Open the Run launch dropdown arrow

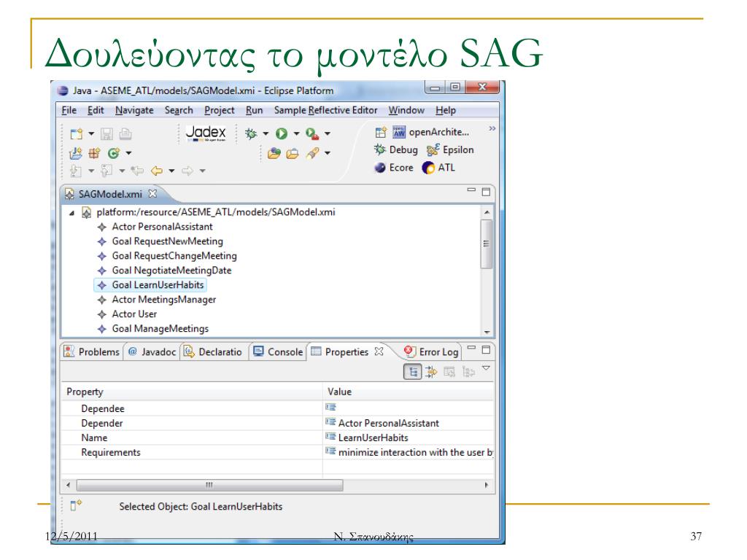click(296, 134)
